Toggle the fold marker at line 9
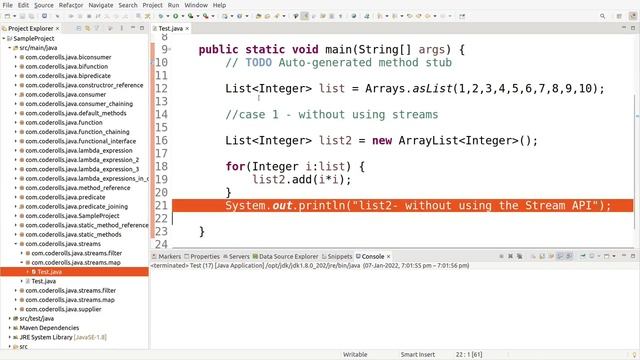Image resolution: width=640 pixels, height=360 pixels. point(170,49)
